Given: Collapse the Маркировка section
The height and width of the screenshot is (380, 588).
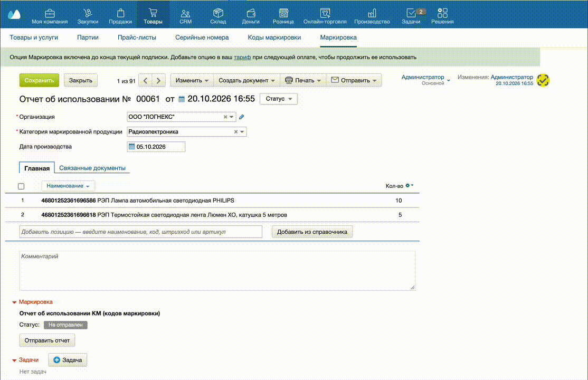Looking at the screenshot, I should pyautogui.click(x=32, y=302).
